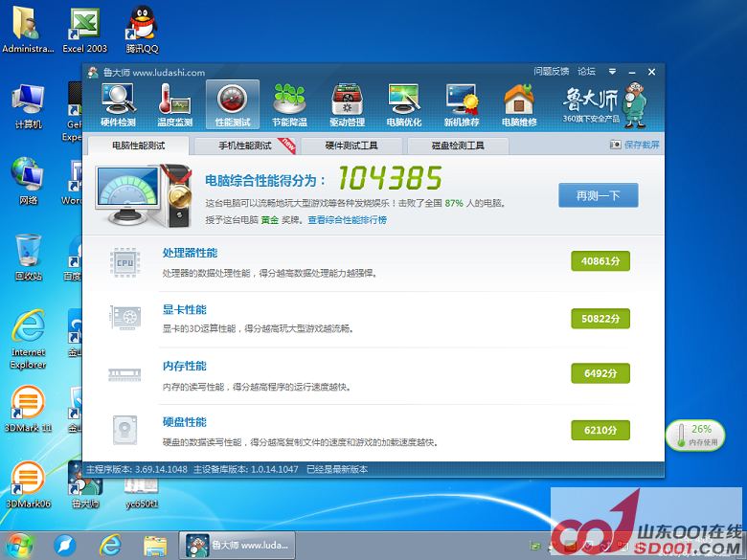This screenshot has width=747, height=560.
Task: Click the hard disk performance icon
Action: click(124, 430)
